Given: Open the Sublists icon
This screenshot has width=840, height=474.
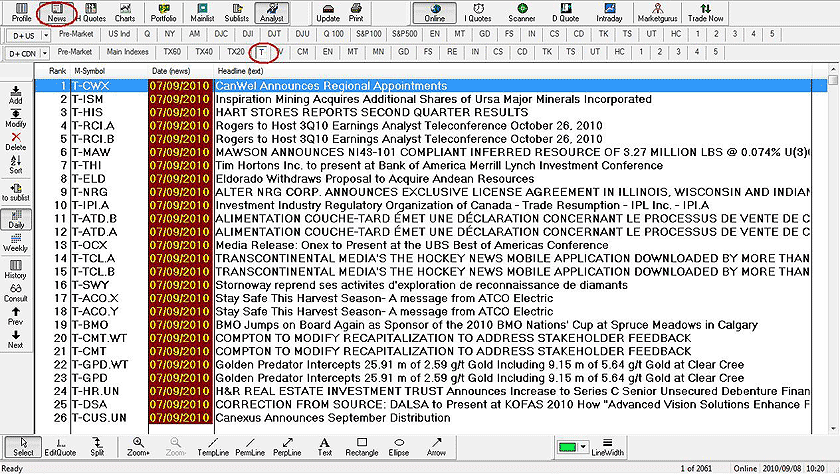Looking at the screenshot, I should click(236, 13).
